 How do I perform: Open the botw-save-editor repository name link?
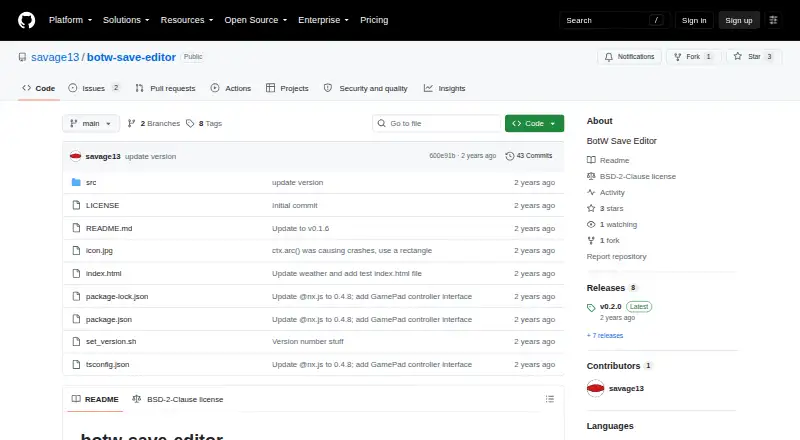click(x=131, y=57)
